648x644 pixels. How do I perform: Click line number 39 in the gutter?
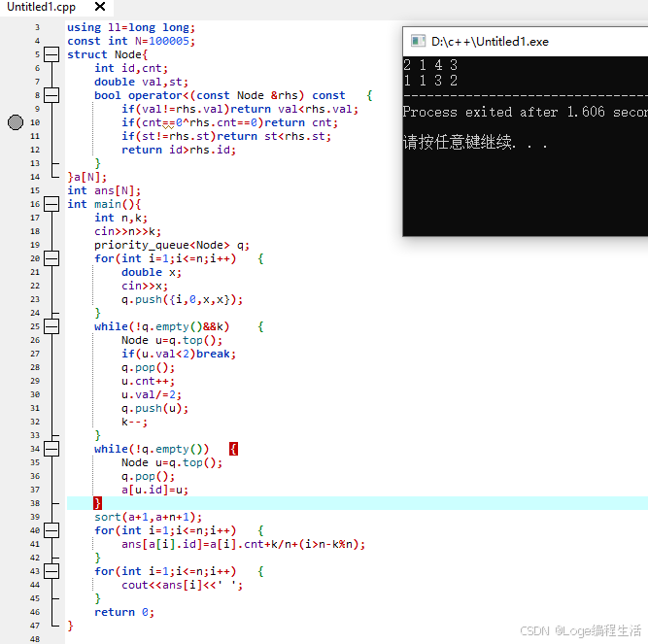[x=35, y=517]
